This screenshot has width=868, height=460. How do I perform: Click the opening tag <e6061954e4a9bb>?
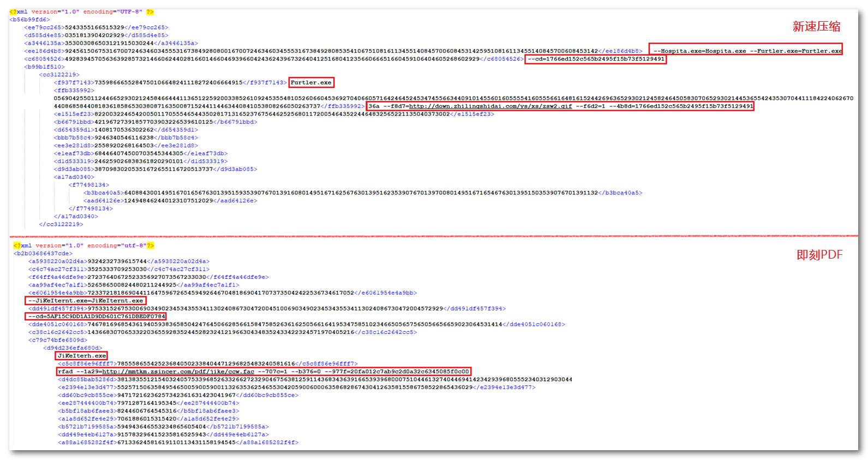[58, 293]
